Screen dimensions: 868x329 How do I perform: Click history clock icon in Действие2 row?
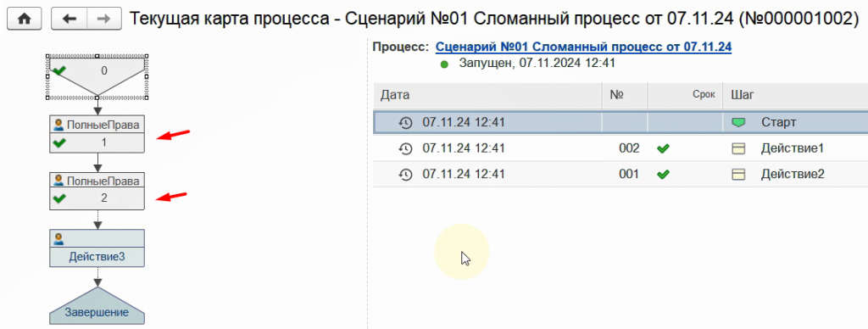405,174
